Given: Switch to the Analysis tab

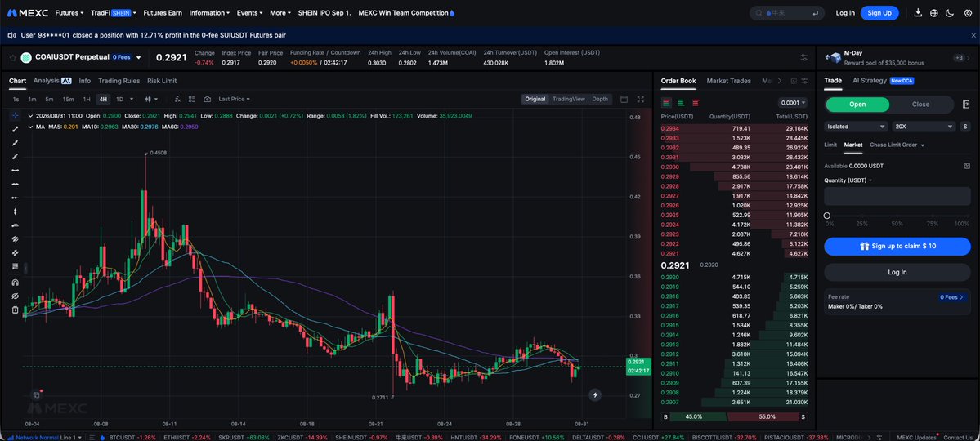Looking at the screenshot, I should pyautogui.click(x=51, y=81).
